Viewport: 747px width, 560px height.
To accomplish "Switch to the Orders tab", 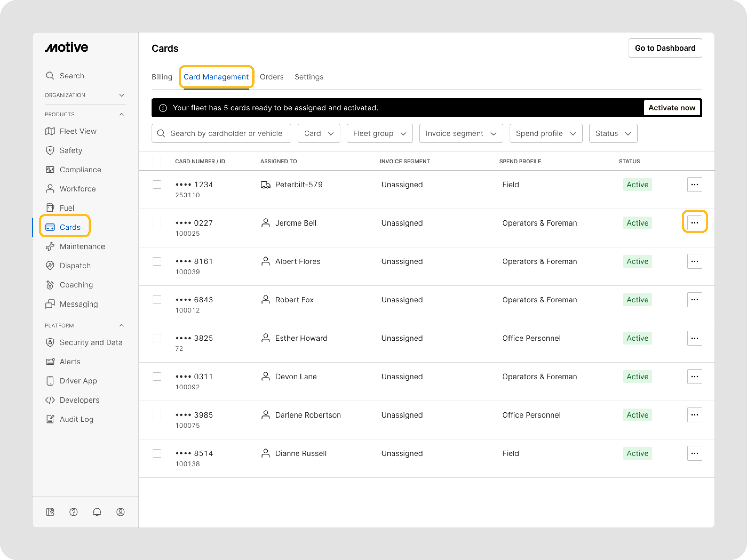I will coord(272,77).
